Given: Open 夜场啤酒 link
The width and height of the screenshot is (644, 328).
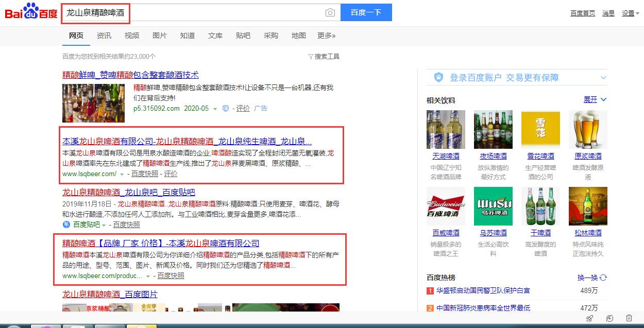Looking at the screenshot, I should click(493, 156).
